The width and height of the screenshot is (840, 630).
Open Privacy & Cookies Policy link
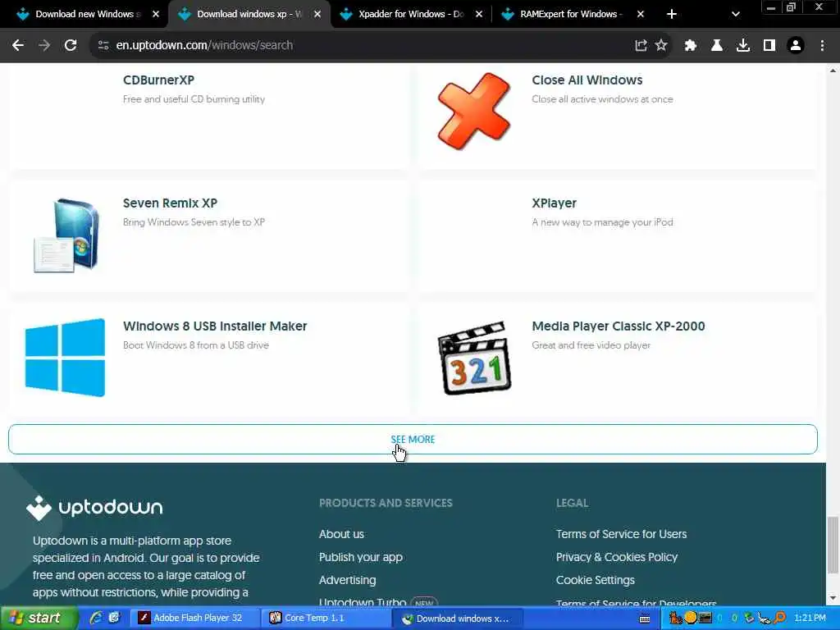tap(617, 557)
